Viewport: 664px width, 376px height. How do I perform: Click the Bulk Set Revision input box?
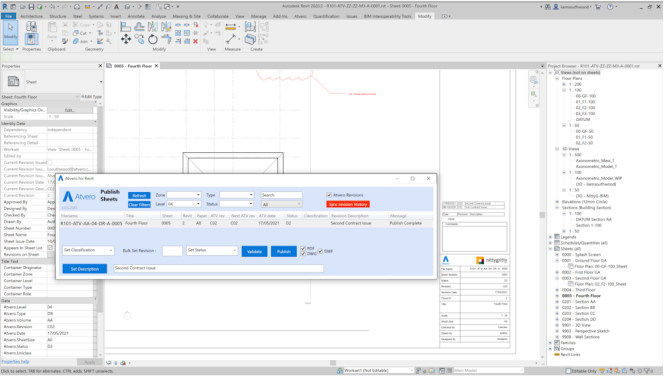(x=172, y=251)
